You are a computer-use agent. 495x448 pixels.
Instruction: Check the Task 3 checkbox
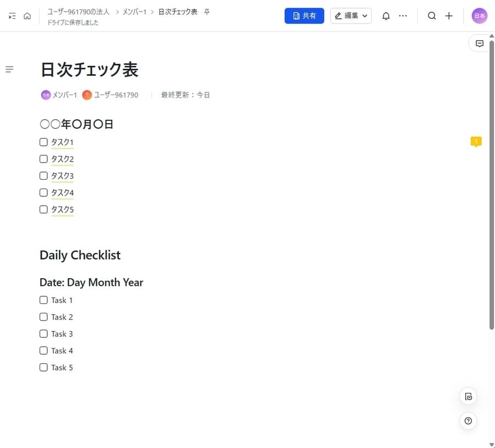coord(43,334)
